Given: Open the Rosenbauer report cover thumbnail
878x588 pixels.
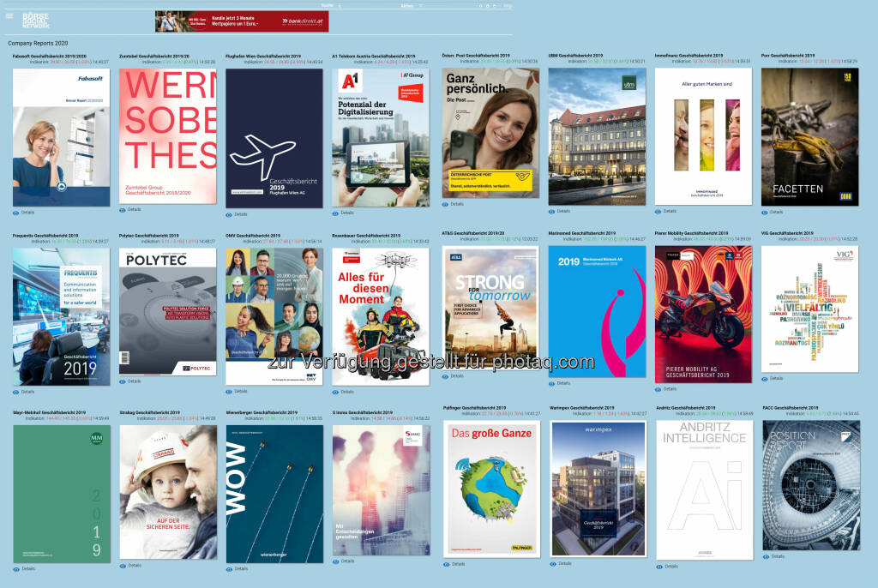Looking at the screenshot, I should pyautogui.click(x=381, y=316).
